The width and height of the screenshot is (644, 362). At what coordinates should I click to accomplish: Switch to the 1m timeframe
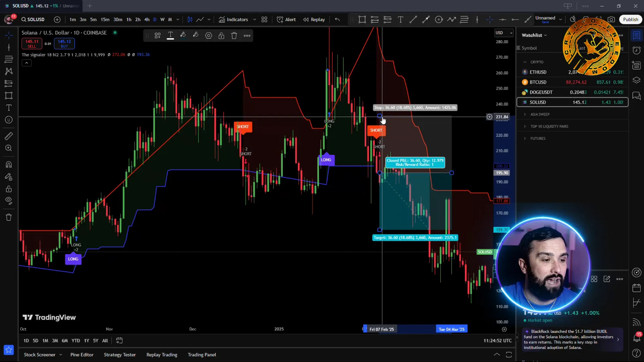coord(73,19)
